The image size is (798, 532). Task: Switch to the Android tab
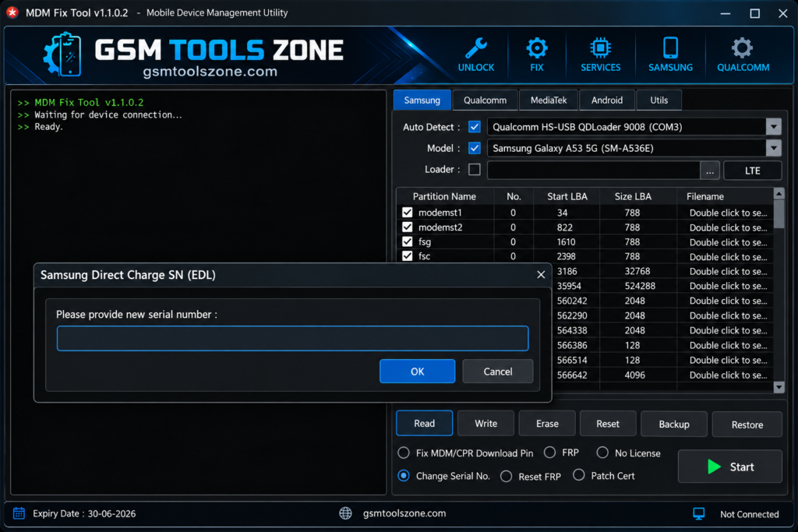click(x=606, y=100)
